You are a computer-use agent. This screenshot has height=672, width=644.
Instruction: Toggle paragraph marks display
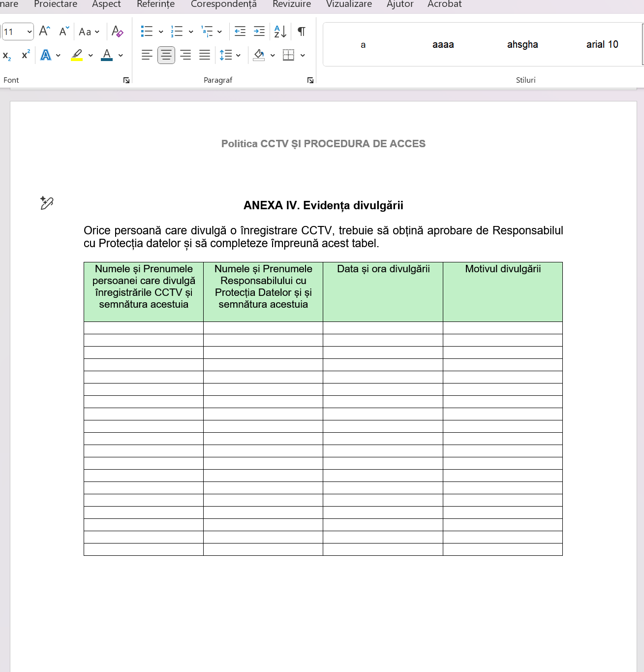point(302,32)
